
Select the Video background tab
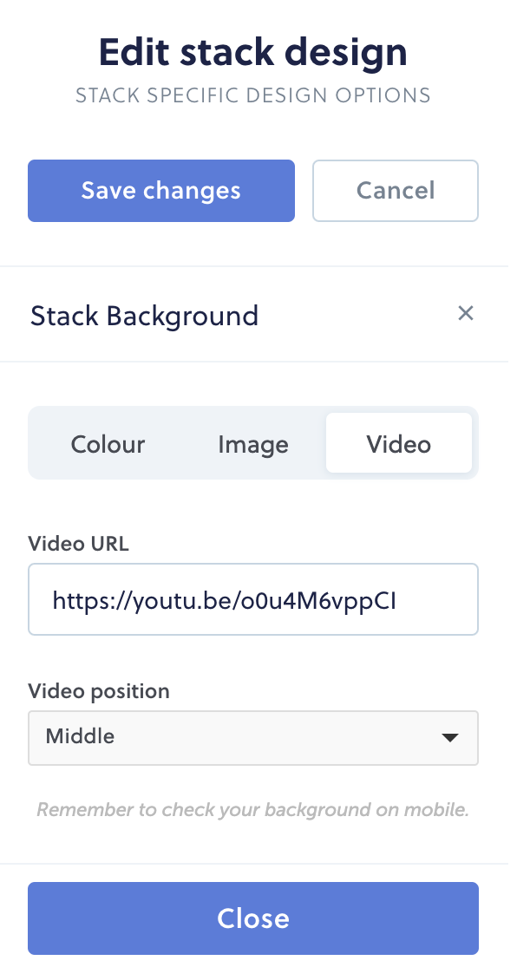point(399,443)
